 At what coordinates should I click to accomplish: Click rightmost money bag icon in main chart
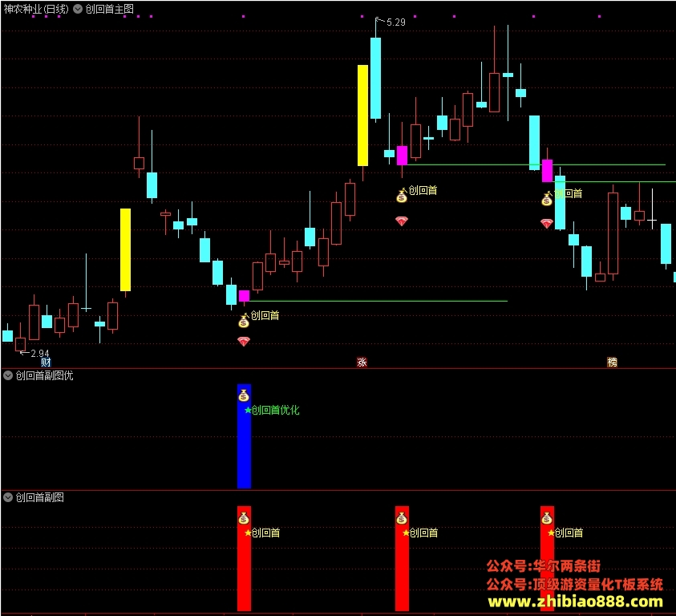pyautogui.click(x=547, y=199)
